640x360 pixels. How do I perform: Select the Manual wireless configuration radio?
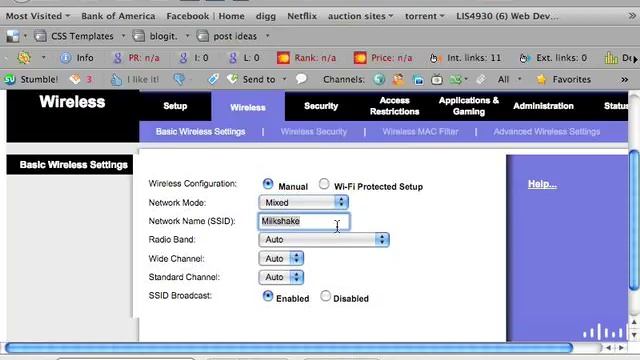click(268, 184)
